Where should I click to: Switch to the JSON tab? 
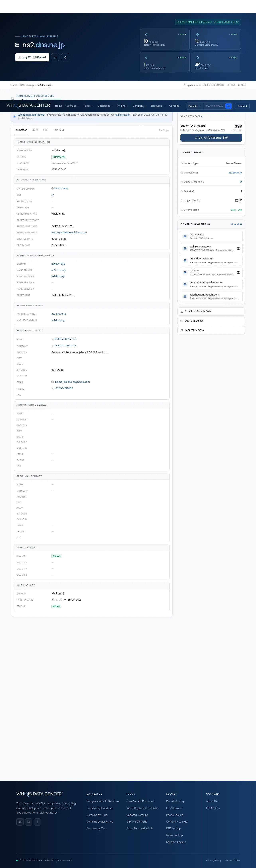[35, 130]
